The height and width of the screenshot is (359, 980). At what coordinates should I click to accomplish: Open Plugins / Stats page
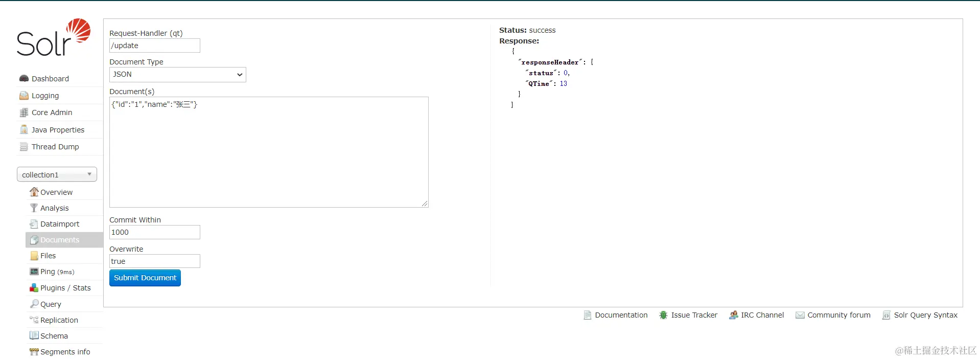pos(65,288)
